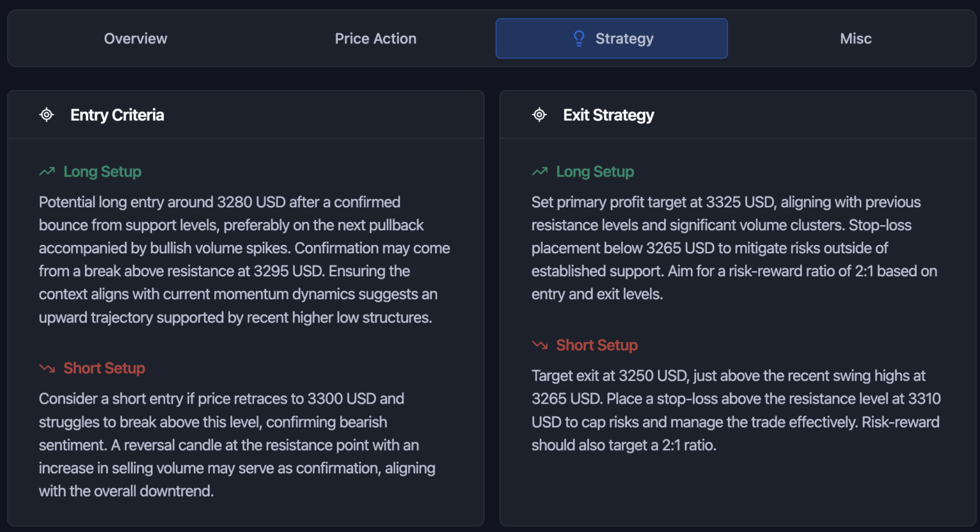Viewport: 980px width, 532px height.
Task: Click the target icon beside Entry Criteria
Action: [47, 115]
